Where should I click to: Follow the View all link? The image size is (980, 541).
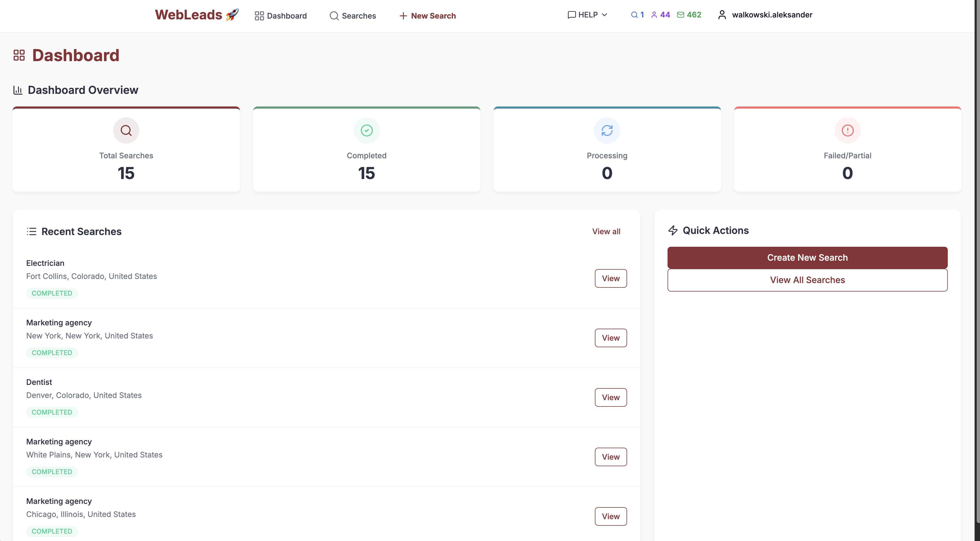point(606,231)
